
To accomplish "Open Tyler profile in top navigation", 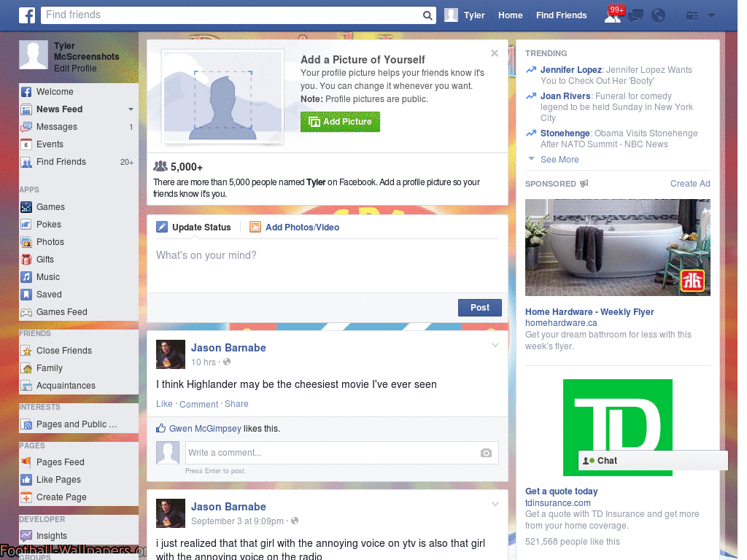I will tap(465, 15).
